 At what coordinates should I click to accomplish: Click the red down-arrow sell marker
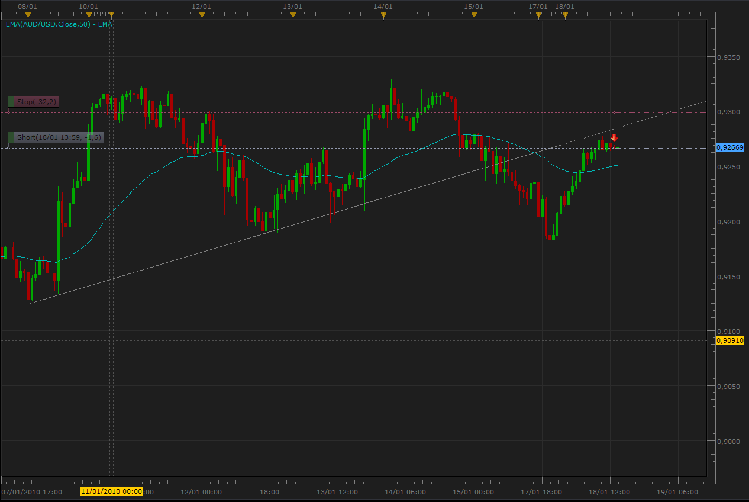pyautogui.click(x=614, y=138)
